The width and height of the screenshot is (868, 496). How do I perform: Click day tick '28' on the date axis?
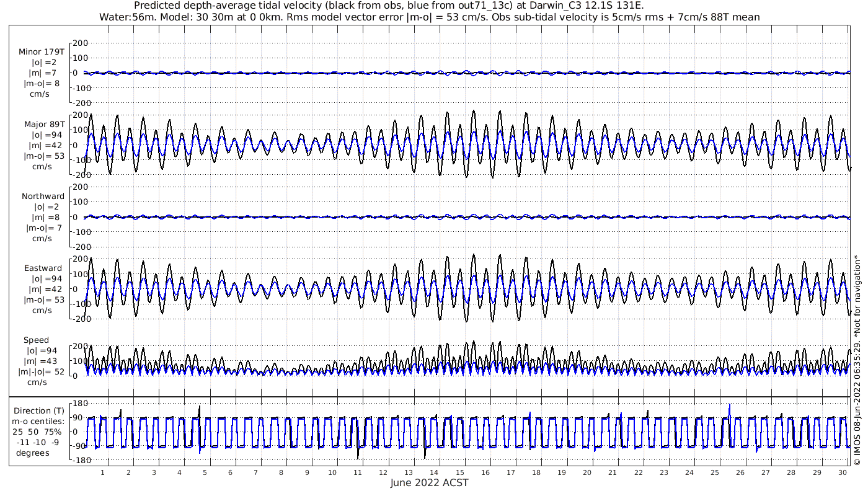791,472
